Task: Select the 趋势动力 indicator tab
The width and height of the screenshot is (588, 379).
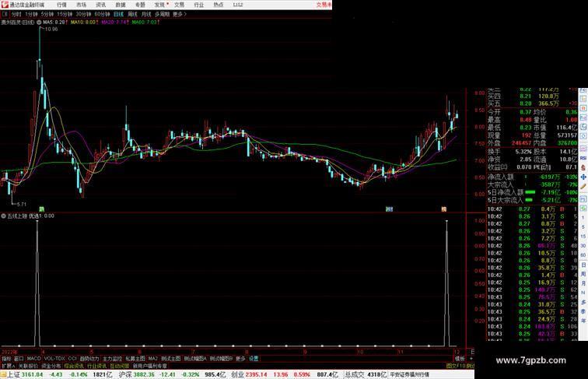Action: click(x=89, y=359)
